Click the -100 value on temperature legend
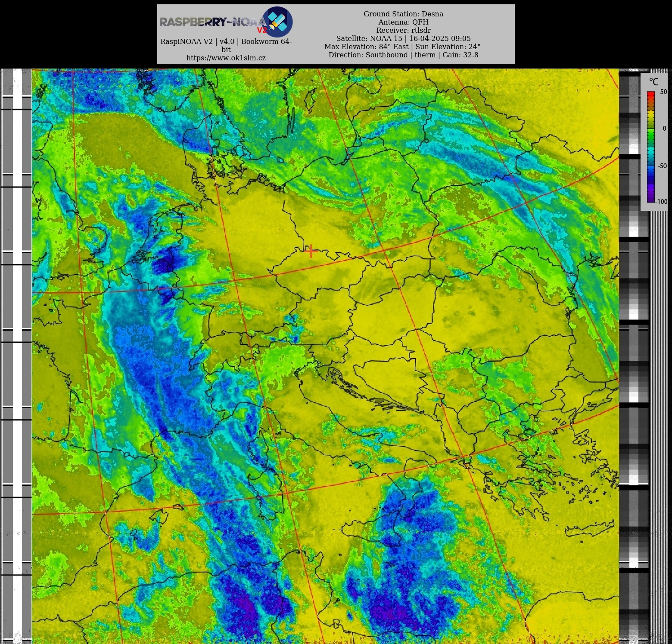This screenshot has height=644, width=672. tap(662, 201)
